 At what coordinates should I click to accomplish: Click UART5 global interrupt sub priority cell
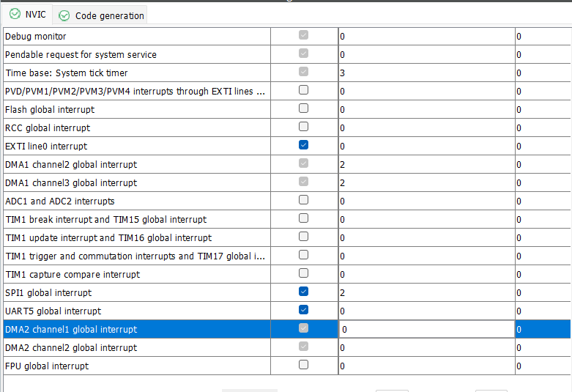[542, 311]
